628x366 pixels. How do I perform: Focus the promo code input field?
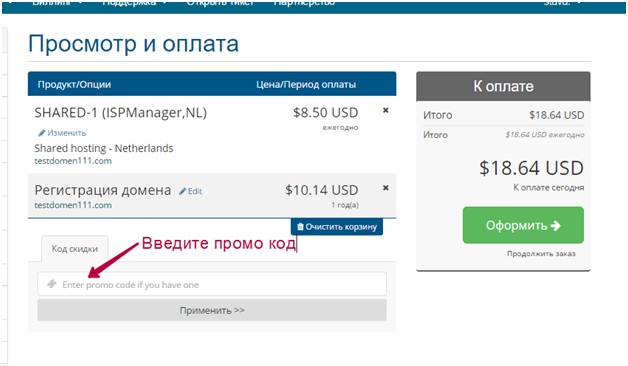pos(212,284)
